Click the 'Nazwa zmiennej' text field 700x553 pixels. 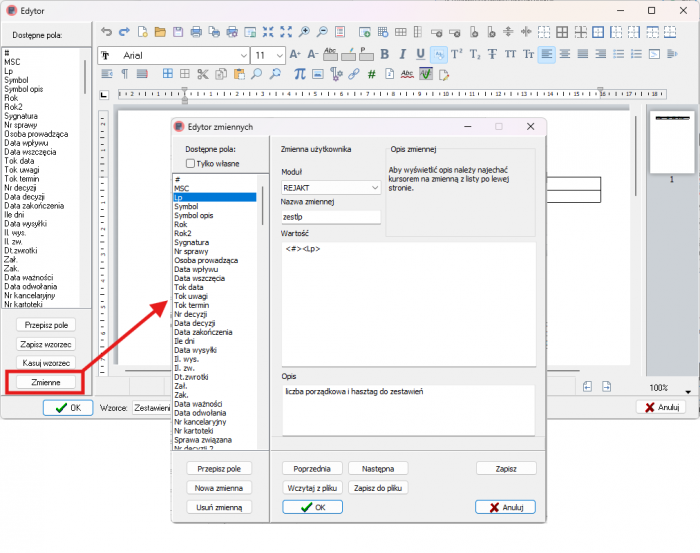pyautogui.click(x=331, y=216)
